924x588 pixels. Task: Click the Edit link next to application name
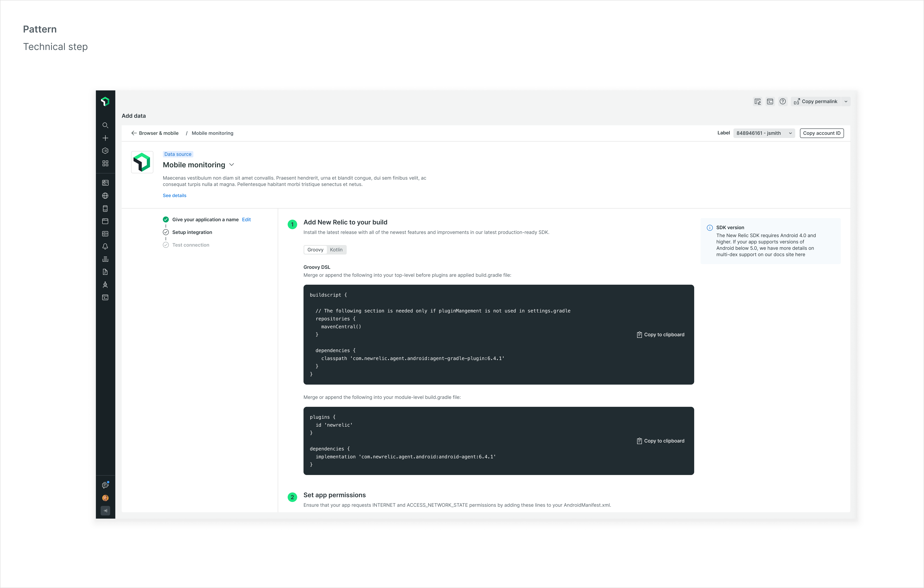point(246,220)
